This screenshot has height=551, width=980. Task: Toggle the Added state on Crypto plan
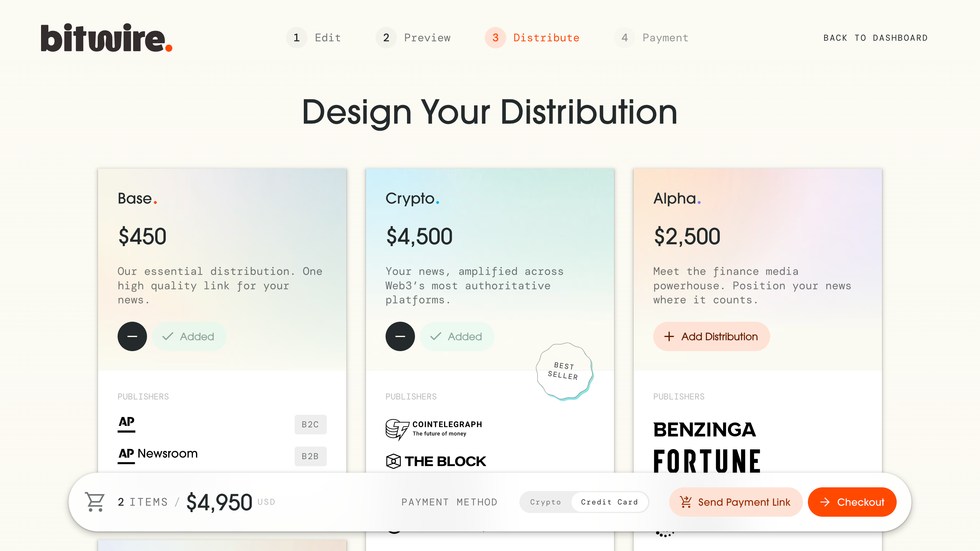457,336
